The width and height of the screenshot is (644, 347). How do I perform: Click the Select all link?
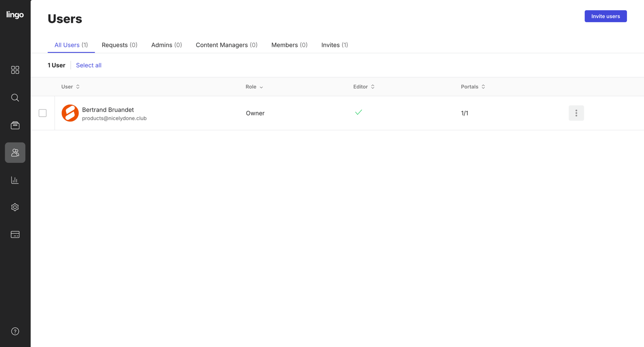[89, 65]
